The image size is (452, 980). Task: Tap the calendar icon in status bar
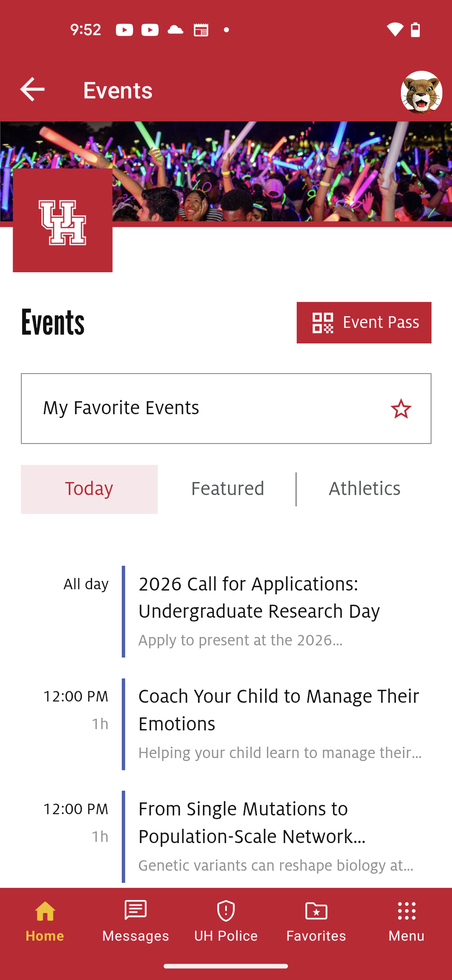pos(201,30)
